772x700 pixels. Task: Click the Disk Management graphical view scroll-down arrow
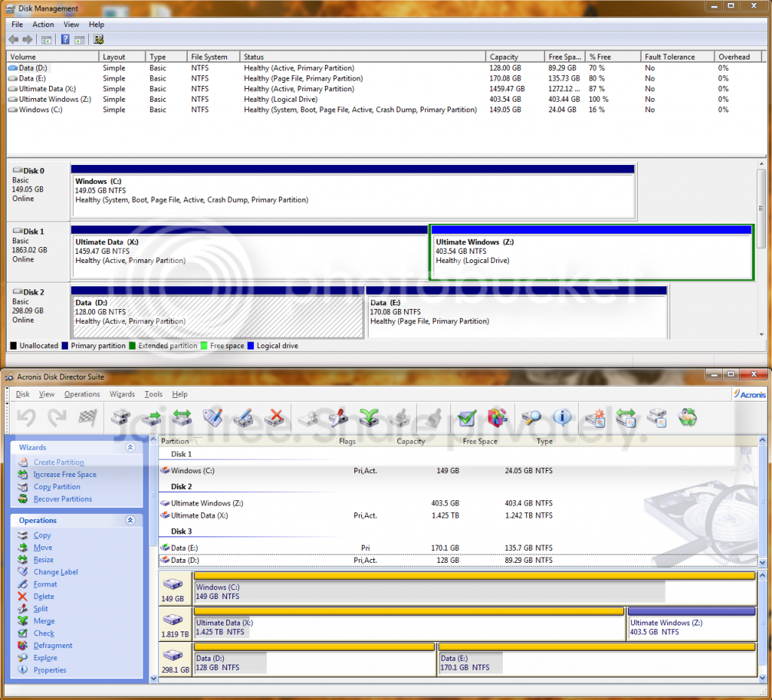[761, 335]
